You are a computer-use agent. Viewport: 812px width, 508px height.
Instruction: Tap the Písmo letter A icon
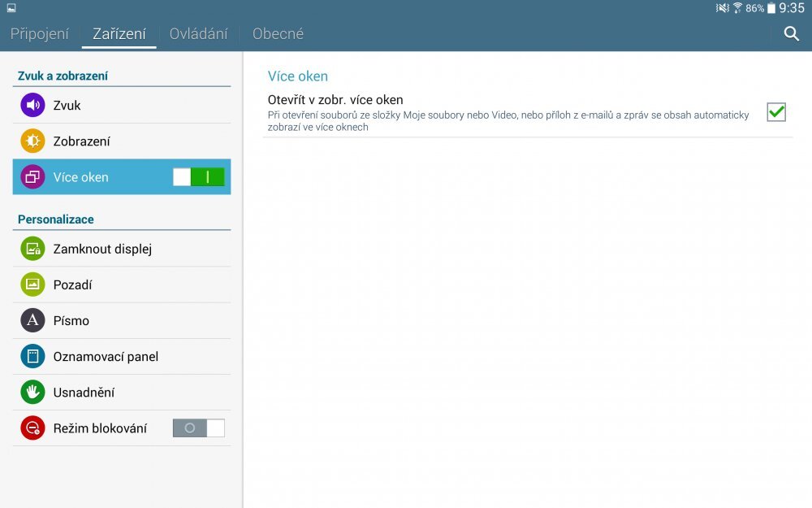pyautogui.click(x=32, y=320)
